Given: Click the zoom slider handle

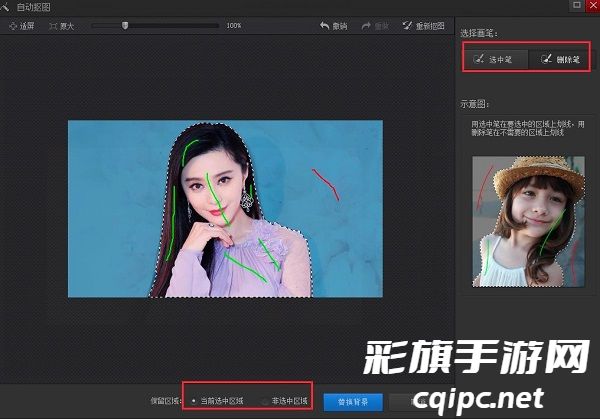Looking at the screenshot, I should pyautogui.click(x=124, y=25).
